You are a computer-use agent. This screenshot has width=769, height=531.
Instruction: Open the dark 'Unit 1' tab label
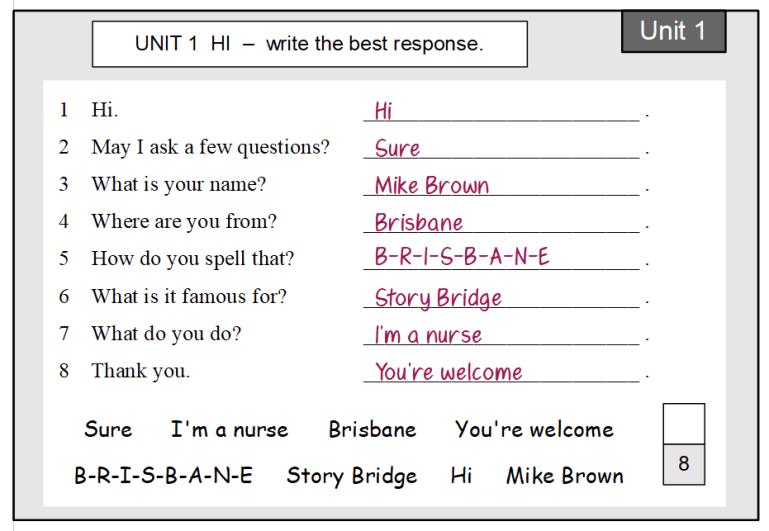pos(673,31)
